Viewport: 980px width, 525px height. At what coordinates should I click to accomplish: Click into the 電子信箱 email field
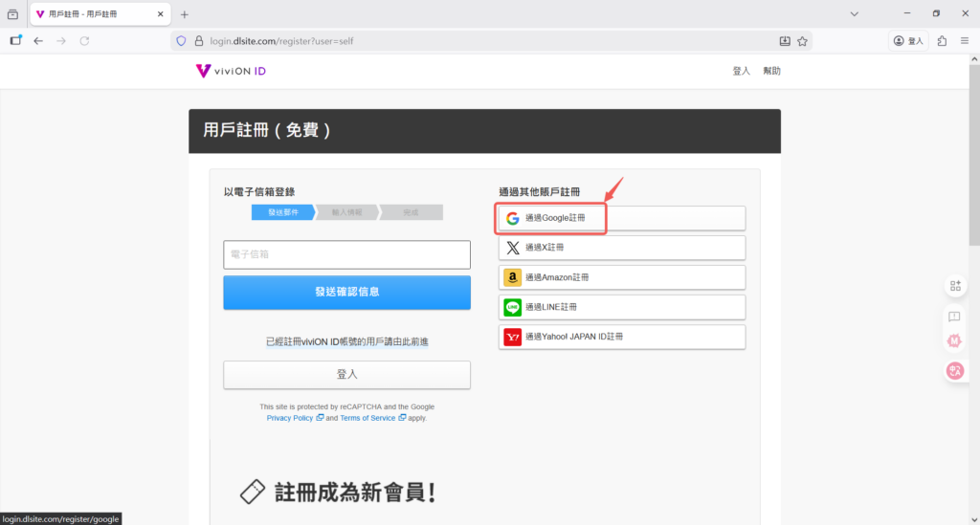[x=346, y=254]
